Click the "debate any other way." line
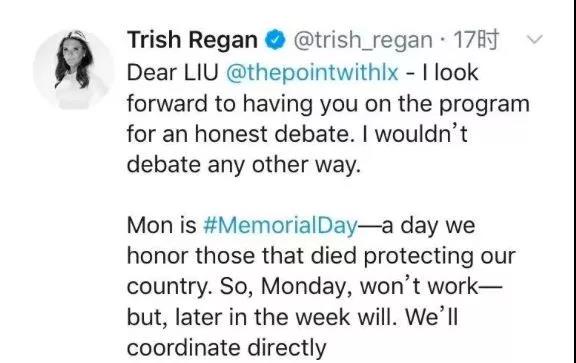576x363 pixels. click(244, 165)
